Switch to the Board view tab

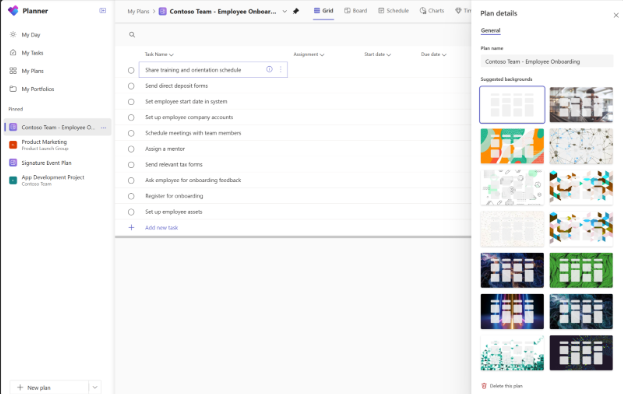point(356,11)
